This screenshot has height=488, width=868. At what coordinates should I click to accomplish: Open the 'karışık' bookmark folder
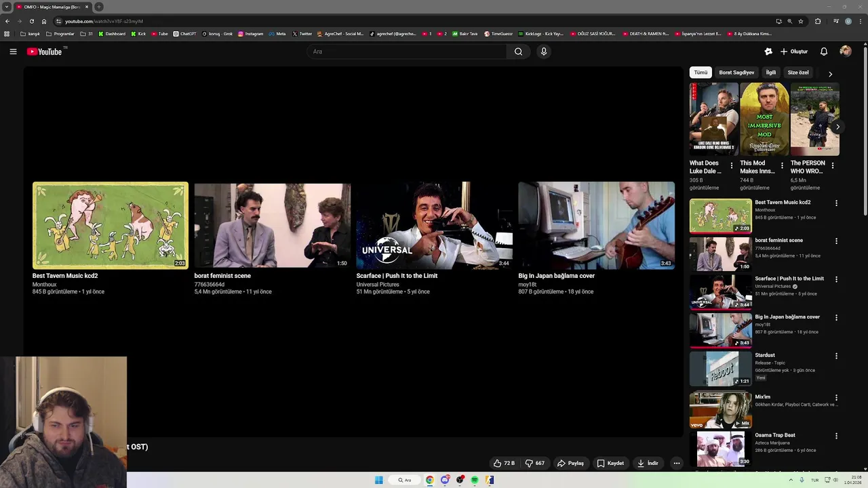(30, 34)
